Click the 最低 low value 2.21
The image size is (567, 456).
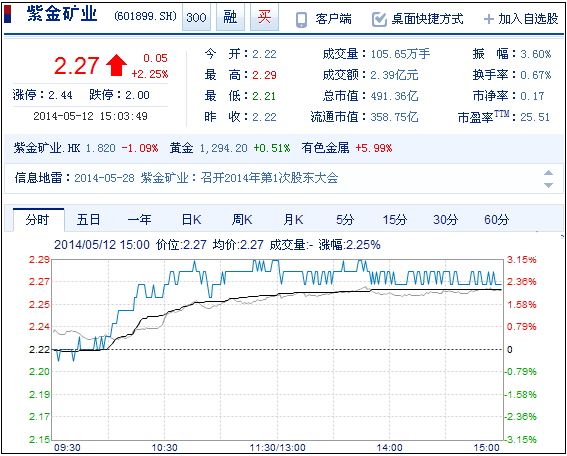coord(264,96)
